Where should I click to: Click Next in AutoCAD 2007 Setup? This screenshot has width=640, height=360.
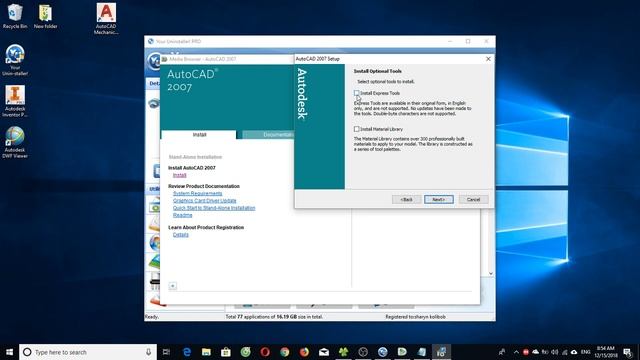(439, 200)
